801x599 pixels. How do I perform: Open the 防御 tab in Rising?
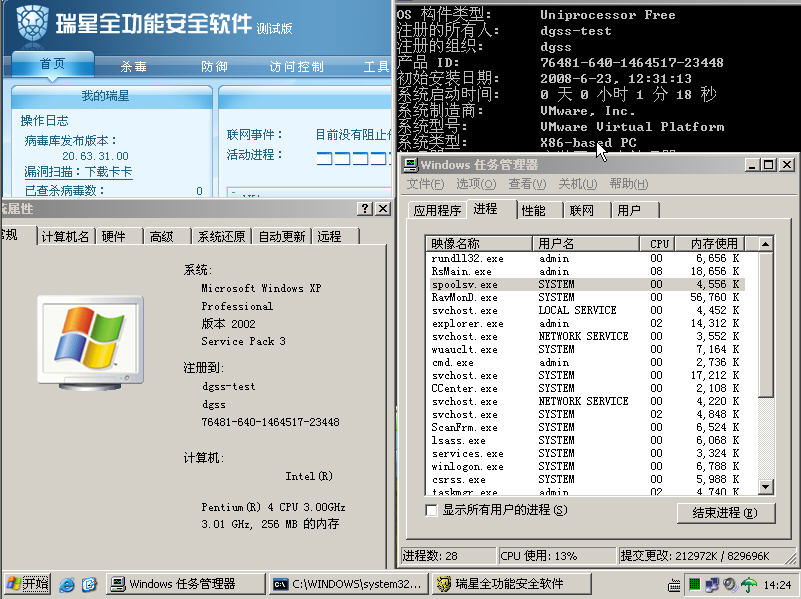coord(215,67)
